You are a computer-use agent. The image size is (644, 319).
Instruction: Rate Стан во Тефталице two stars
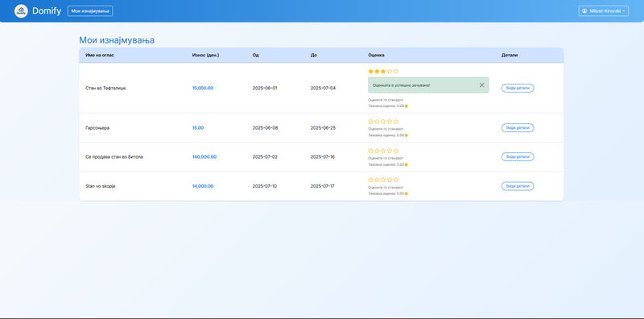tap(377, 72)
